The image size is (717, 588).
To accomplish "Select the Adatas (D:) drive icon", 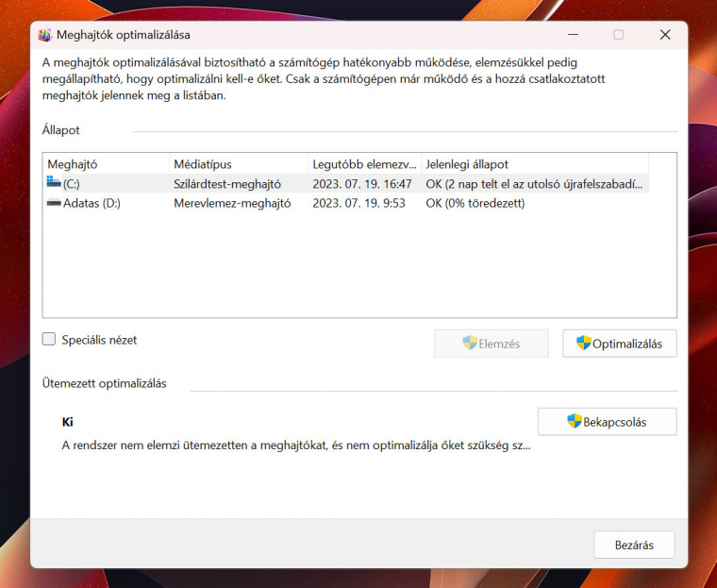I will click(x=54, y=203).
